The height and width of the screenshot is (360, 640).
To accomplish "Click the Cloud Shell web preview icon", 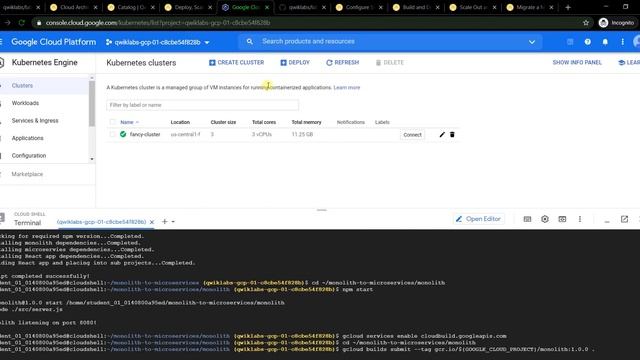I will 562,219.
